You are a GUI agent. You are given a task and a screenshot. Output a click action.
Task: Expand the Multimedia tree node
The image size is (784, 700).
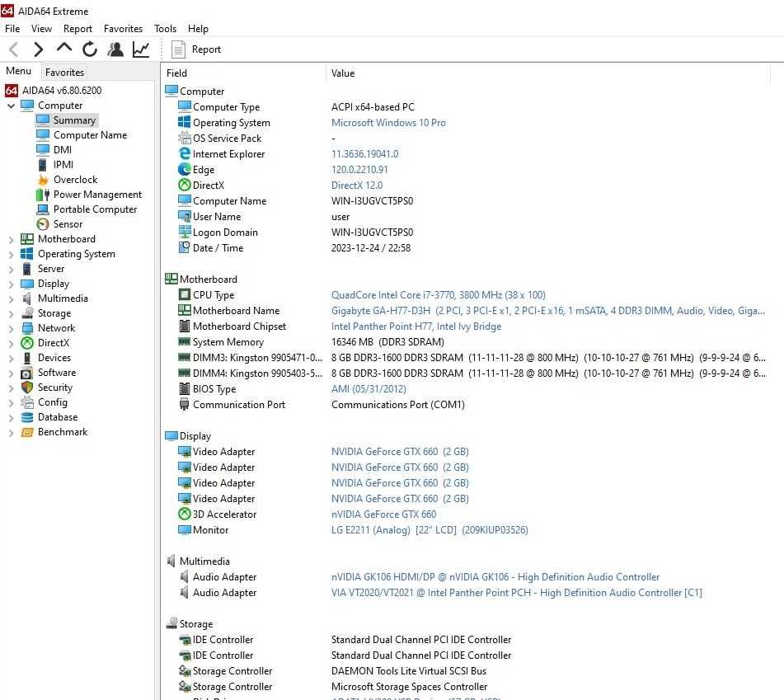pyautogui.click(x=11, y=299)
